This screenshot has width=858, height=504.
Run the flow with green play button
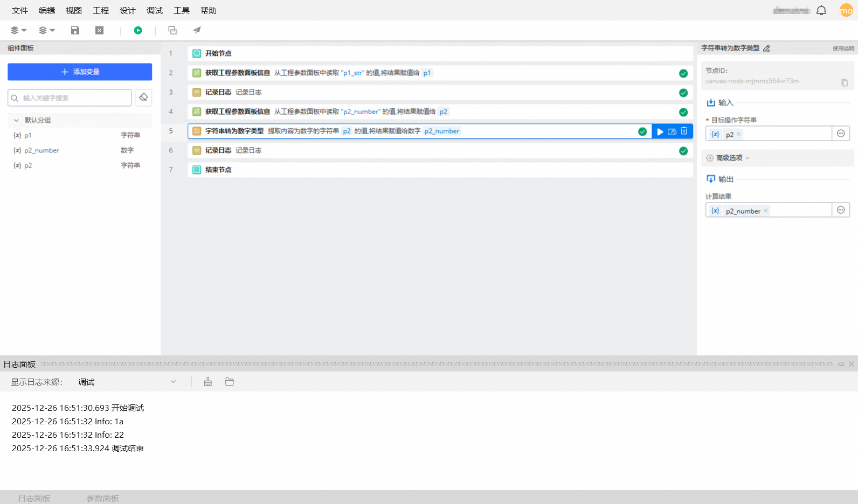tap(138, 30)
